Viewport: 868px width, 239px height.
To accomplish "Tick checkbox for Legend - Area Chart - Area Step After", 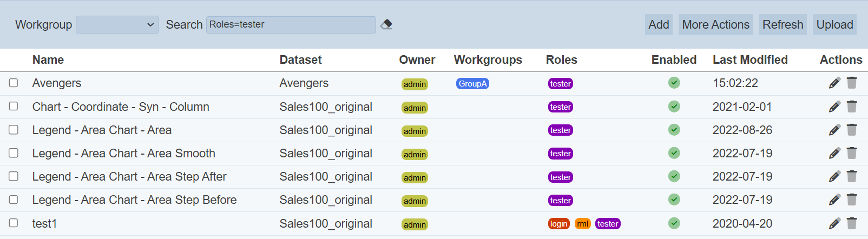I will tap(14, 176).
